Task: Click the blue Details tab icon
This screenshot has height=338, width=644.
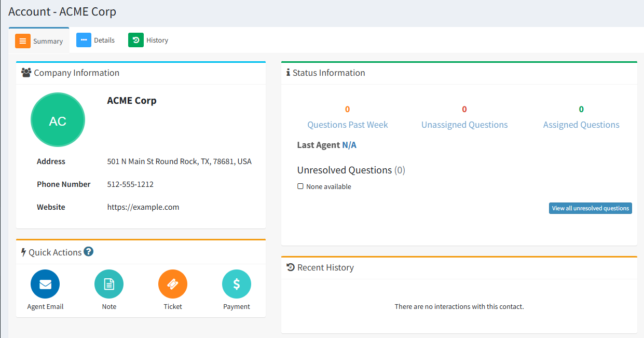Action: coord(84,40)
